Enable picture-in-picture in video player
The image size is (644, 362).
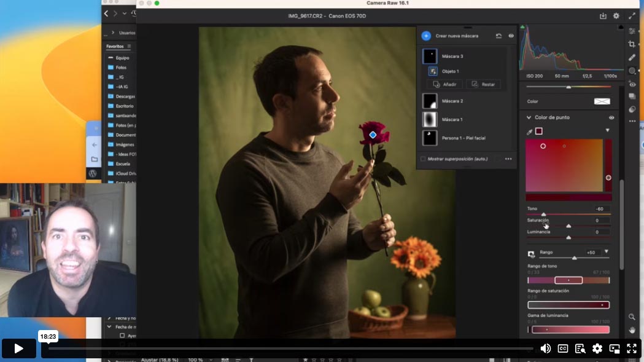615,348
